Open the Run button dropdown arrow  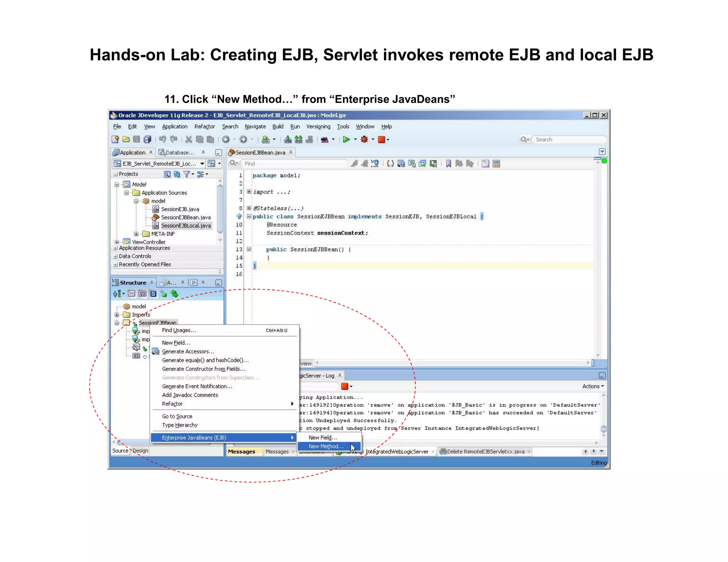click(x=355, y=140)
